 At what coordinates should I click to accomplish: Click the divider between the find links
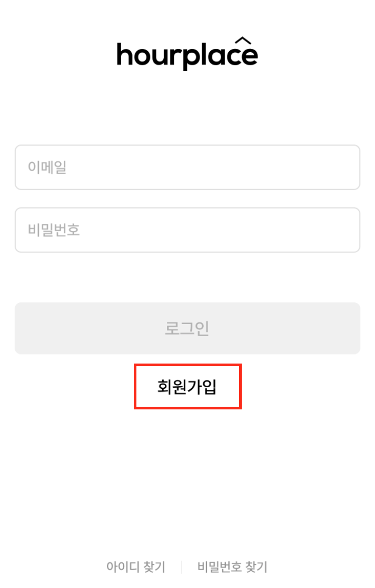pyautogui.click(x=181, y=567)
